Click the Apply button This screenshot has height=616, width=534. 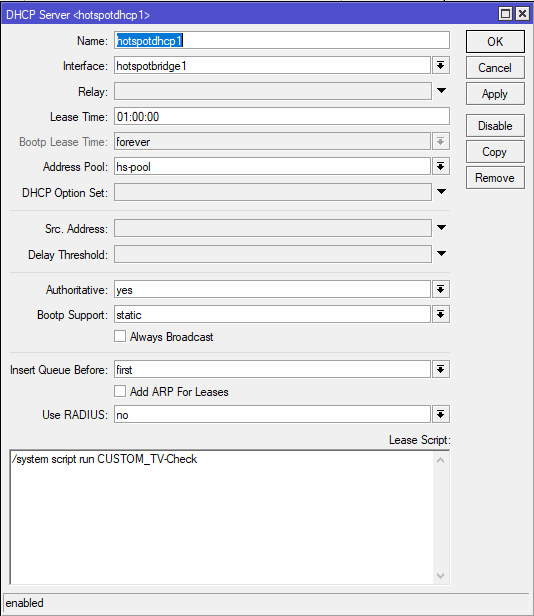[x=495, y=94]
